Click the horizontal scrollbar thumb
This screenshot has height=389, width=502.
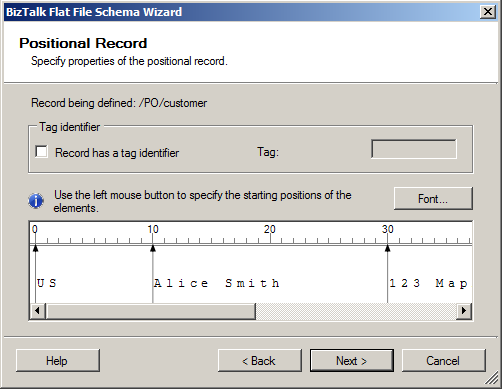coord(151,311)
